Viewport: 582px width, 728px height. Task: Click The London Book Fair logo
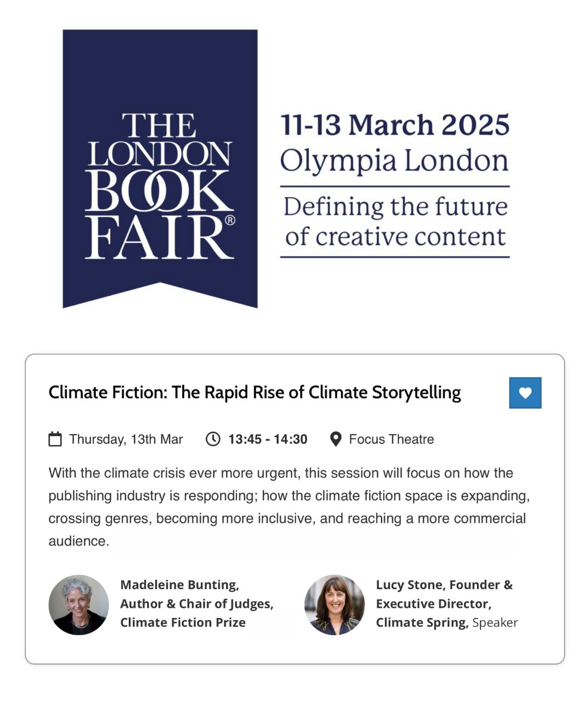(160, 168)
